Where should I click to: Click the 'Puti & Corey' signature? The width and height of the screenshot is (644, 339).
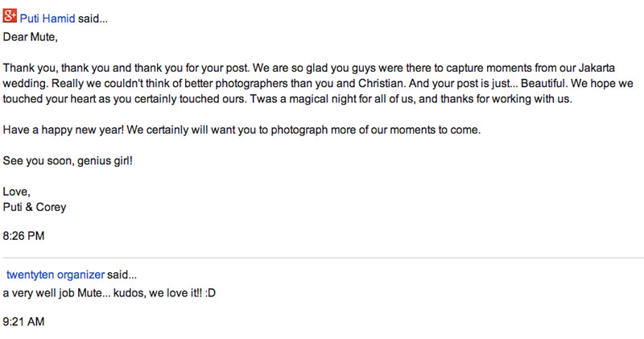point(35,207)
